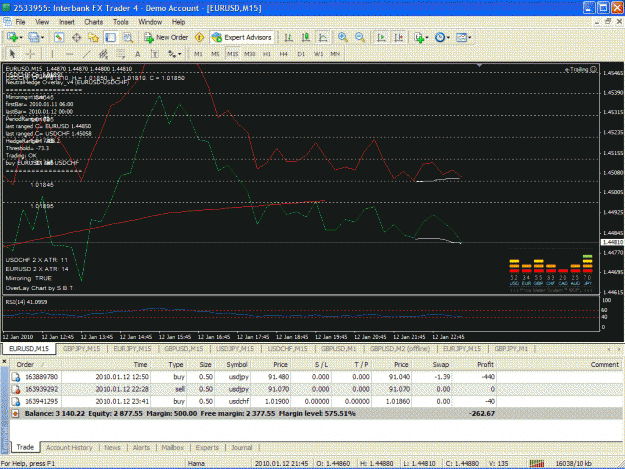This screenshot has height=469, width=625.
Task: Click the chart shift triangle marker
Action: click(x=480, y=65)
